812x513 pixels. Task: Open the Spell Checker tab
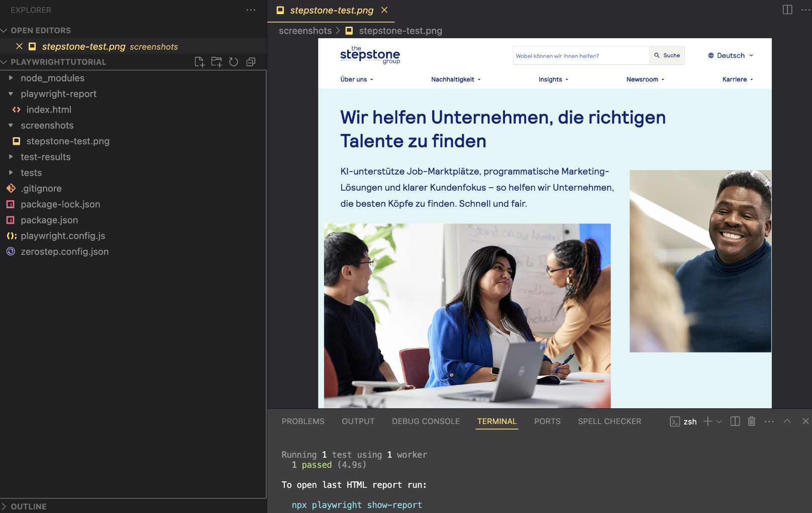[x=610, y=421]
